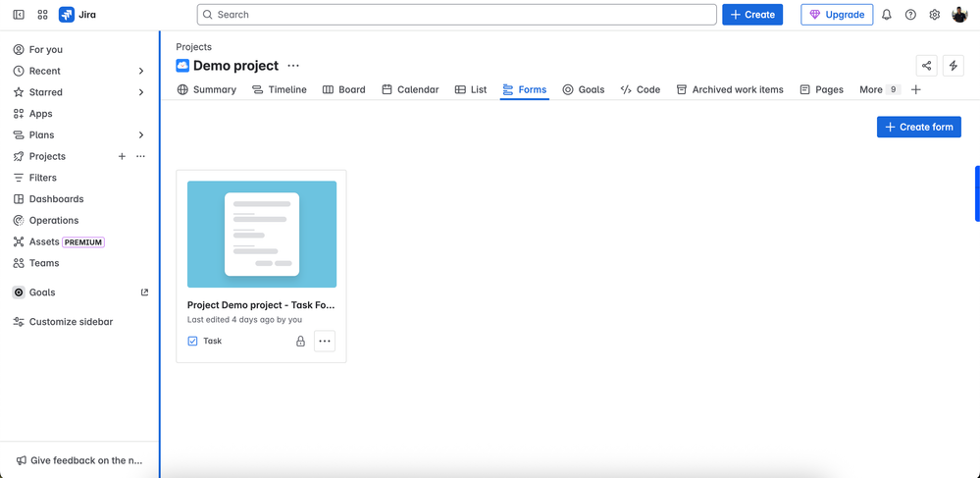
Task: Open Dashboards in sidebar
Action: click(79, 199)
